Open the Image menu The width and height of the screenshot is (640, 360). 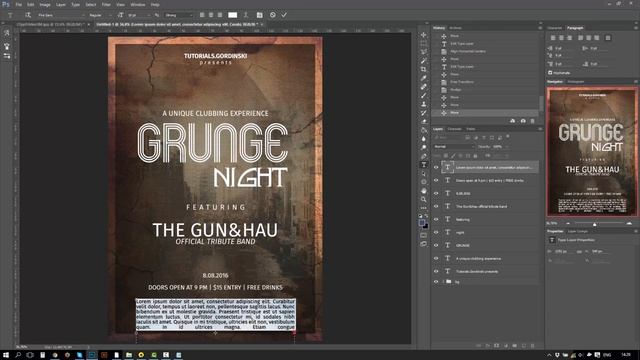[45, 4]
